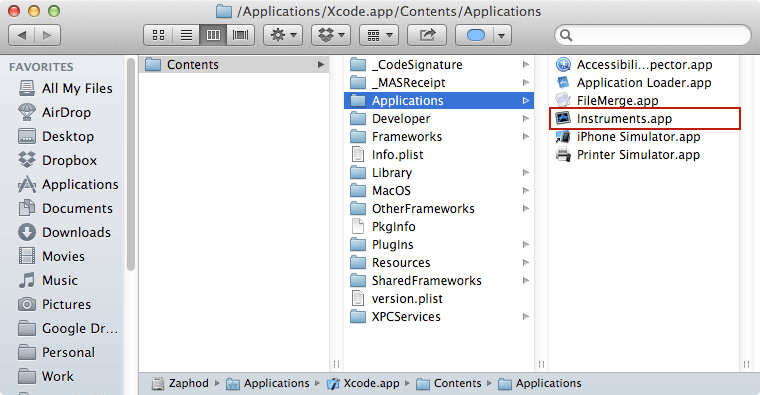
Task: Click the window title path text
Action: [389, 11]
